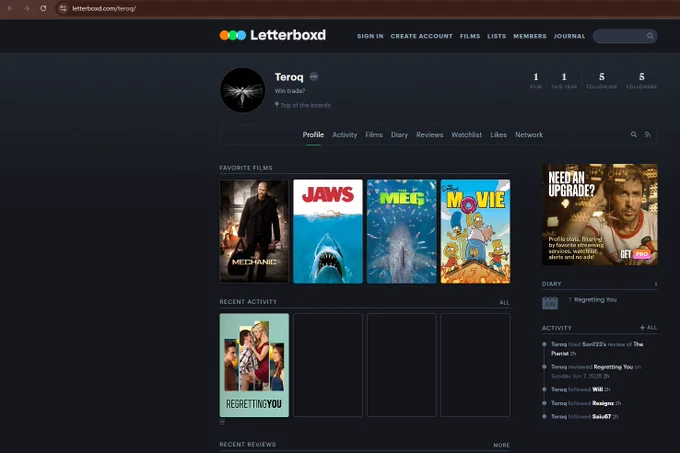This screenshot has height=453, width=680.
Task: Click the lightning ALL link in the Activity section
Action: click(x=648, y=328)
